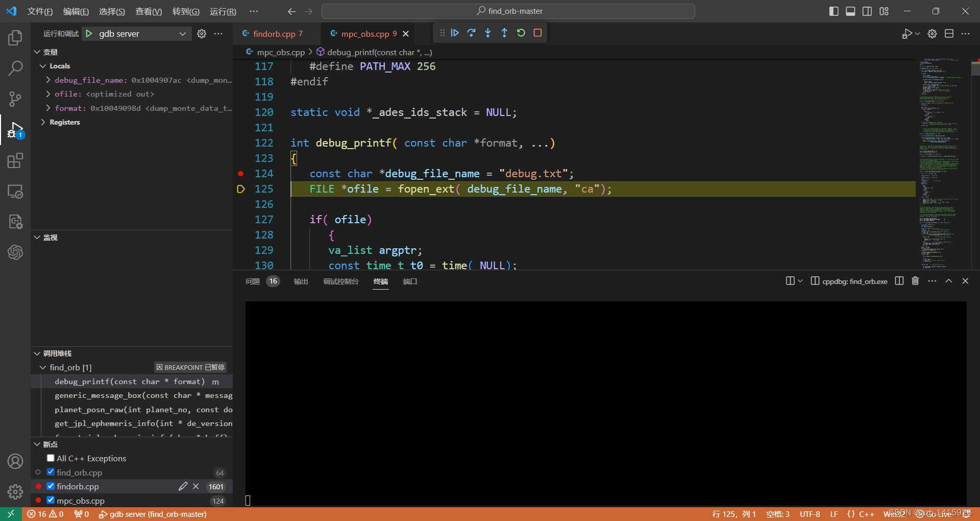The height and width of the screenshot is (521, 980).
Task: Edit the findorb.cpp breakpoint condition
Action: pos(183,486)
